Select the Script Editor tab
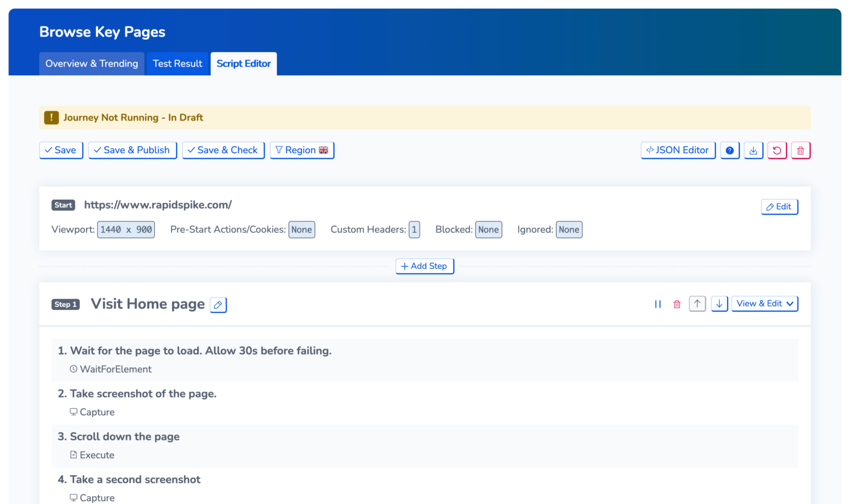The width and height of the screenshot is (850, 504). coord(243,64)
